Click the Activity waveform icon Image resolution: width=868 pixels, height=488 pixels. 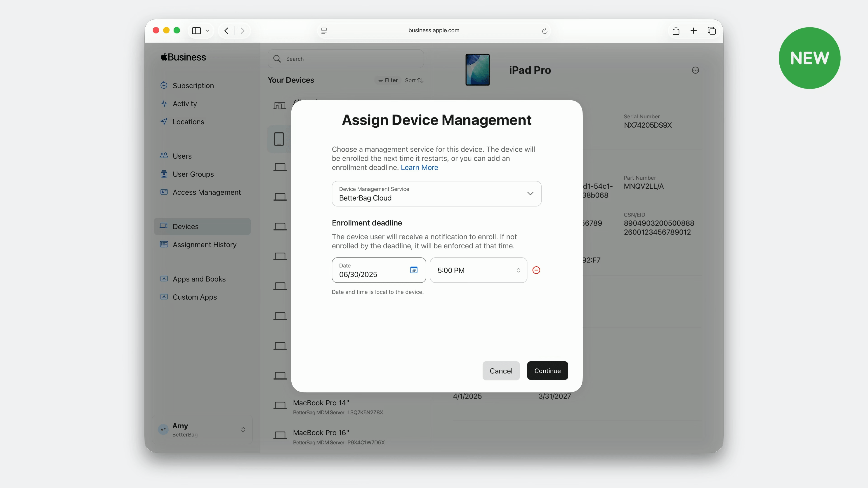pos(164,104)
